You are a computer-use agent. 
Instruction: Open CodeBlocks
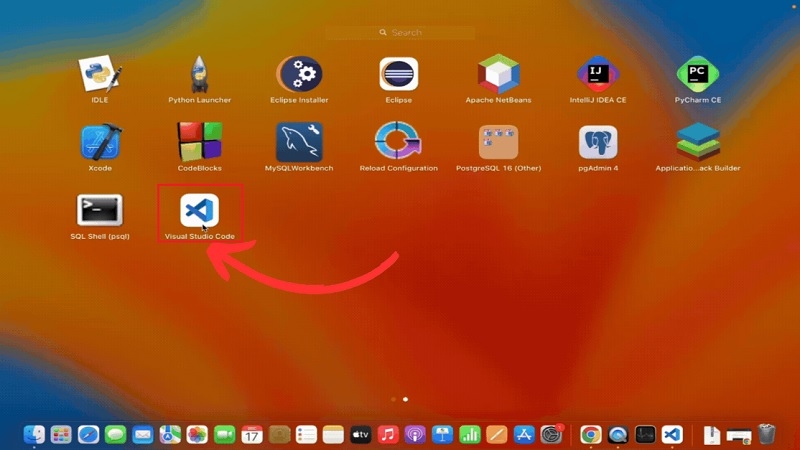(199, 141)
